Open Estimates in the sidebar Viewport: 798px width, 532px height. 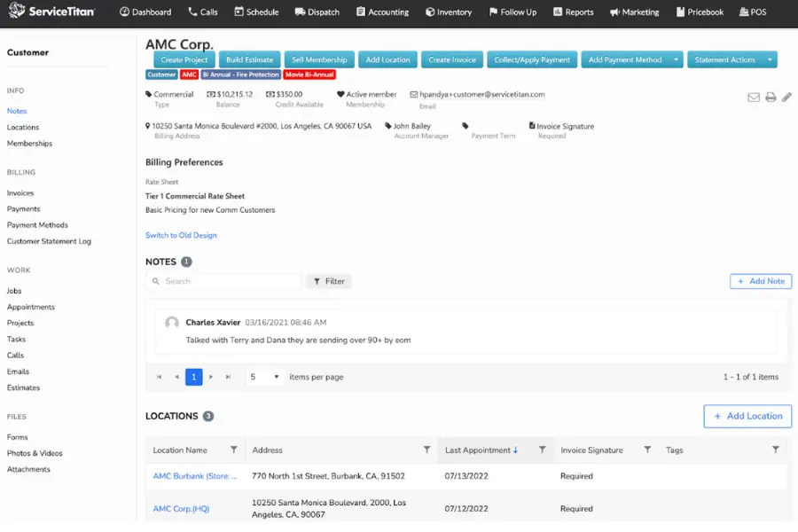(x=23, y=387)
